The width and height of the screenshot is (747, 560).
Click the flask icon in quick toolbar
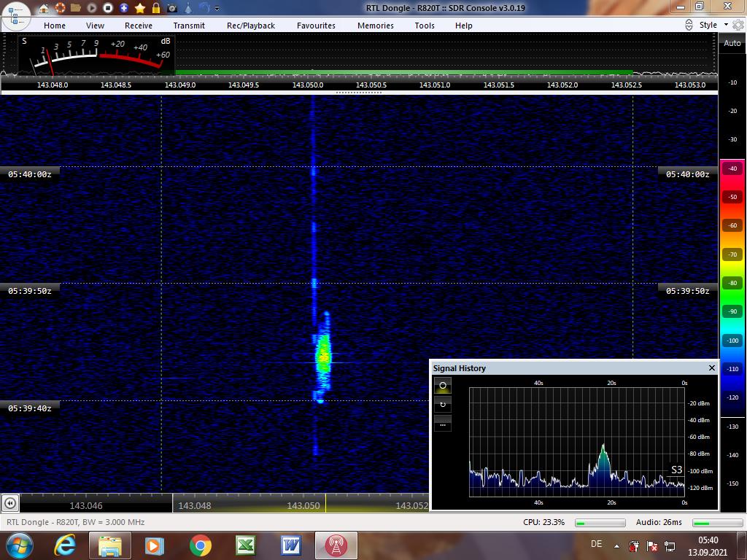[188, 8]
